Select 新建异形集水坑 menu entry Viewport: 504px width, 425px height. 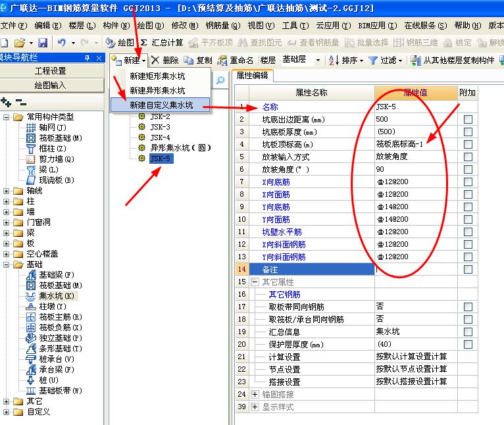pos(157,91)
